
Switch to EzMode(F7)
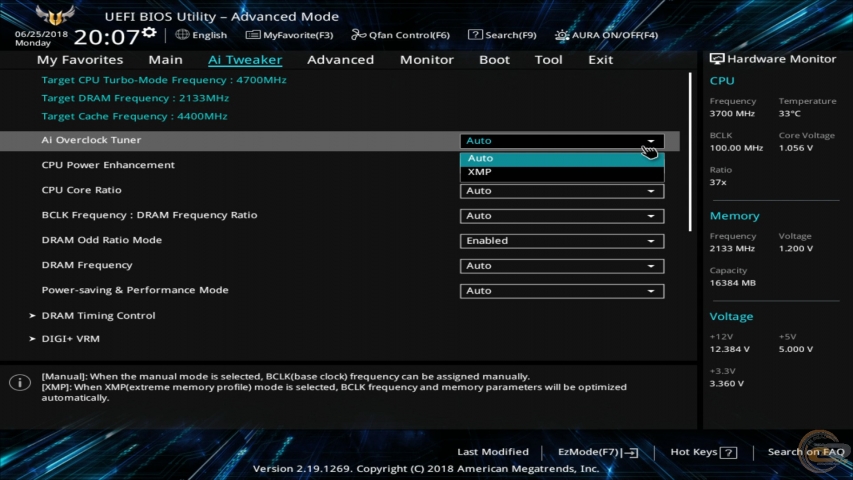point(598,452)
